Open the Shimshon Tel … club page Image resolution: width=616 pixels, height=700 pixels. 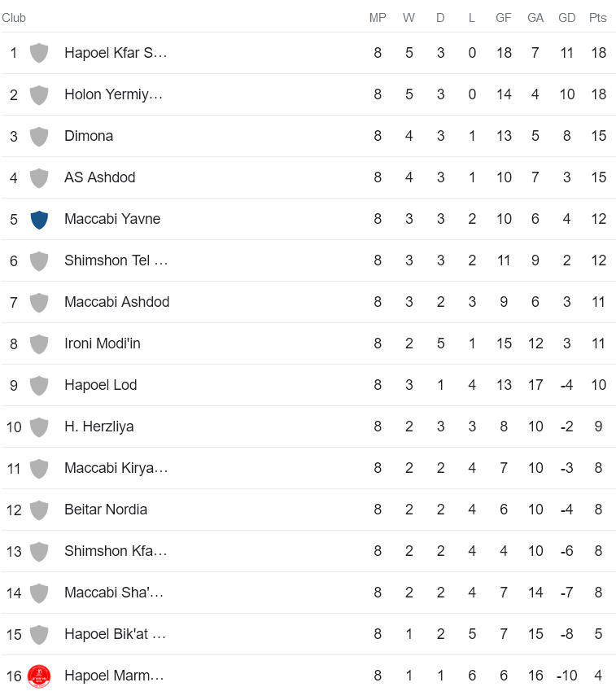pos(116,260)
